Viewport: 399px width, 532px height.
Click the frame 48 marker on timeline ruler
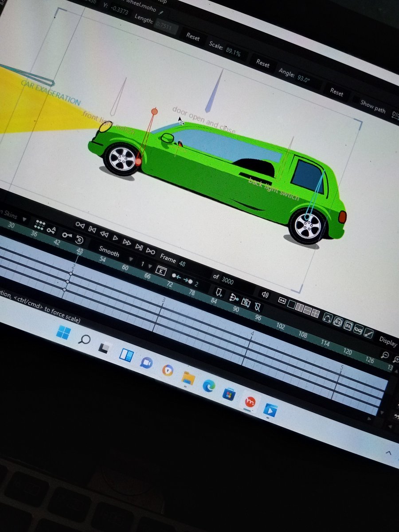80,250
